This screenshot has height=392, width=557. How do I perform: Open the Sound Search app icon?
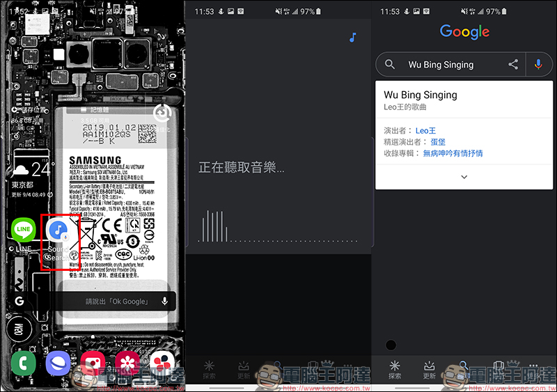[x=58, y=230]
